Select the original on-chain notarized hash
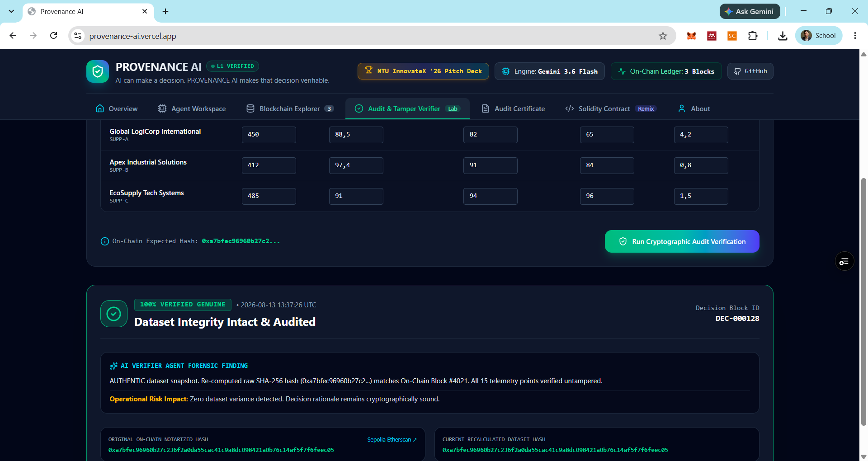This screenshot has width=868, height=461. pyautogui.click(x=221, y=450)
